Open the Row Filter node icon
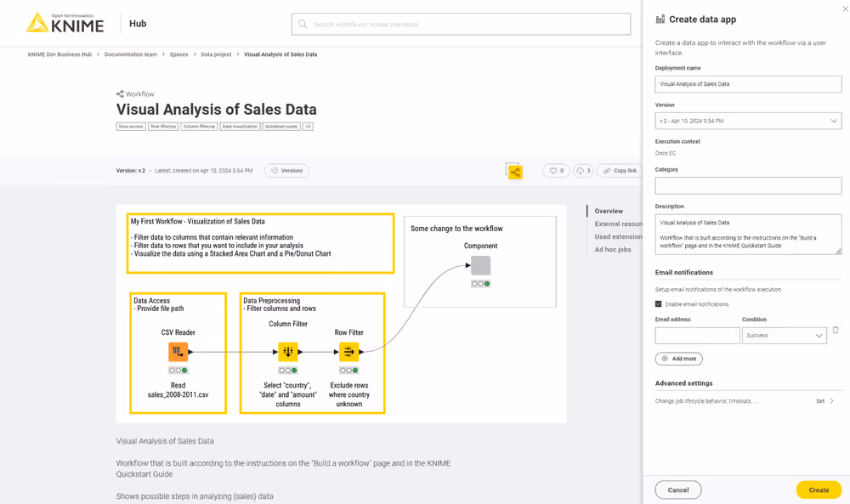This screenshot has height=504, width=850. click(x=348, y=350)
